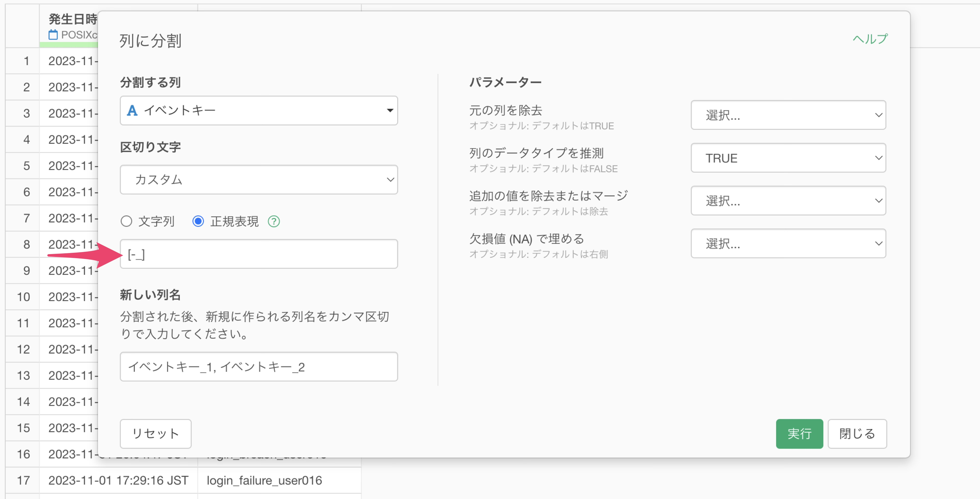Open the 元の列を除去 dropdown
Screen dimensions: 980x499
coord(788,115)
